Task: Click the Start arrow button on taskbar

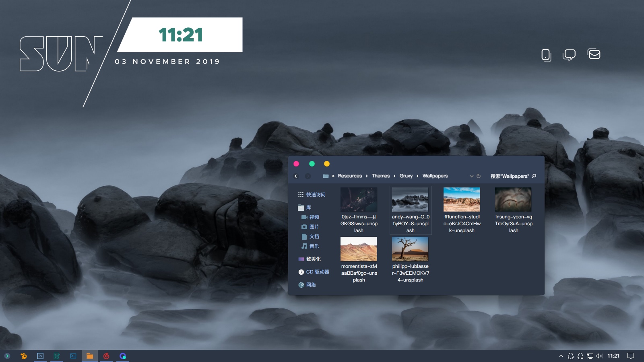Action: coord(7,356)
